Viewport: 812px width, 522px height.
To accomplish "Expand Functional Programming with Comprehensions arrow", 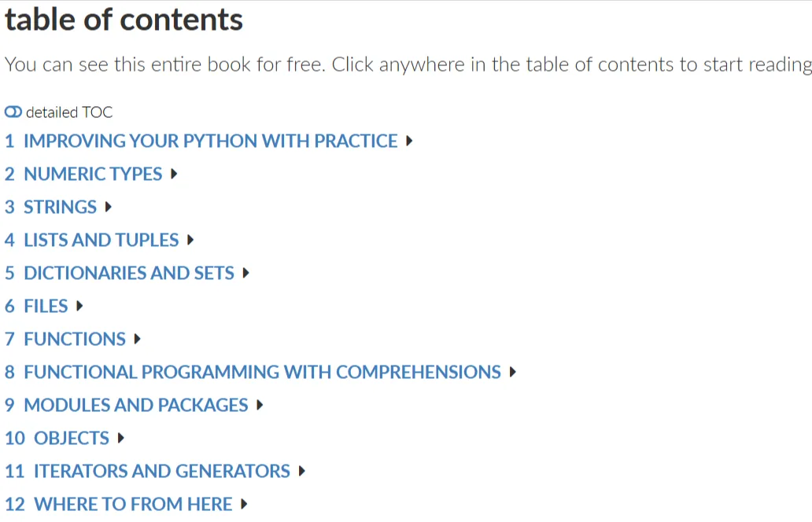I will point(513,372).
